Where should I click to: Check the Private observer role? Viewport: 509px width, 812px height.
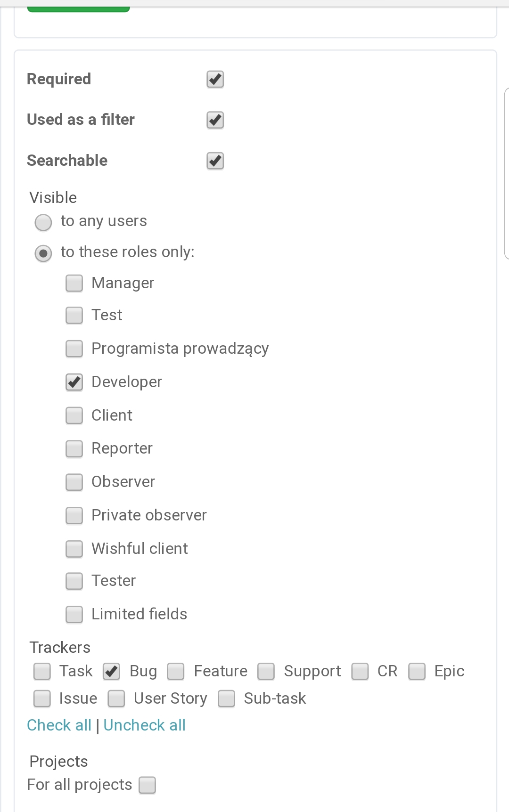[x=74, y=516]
